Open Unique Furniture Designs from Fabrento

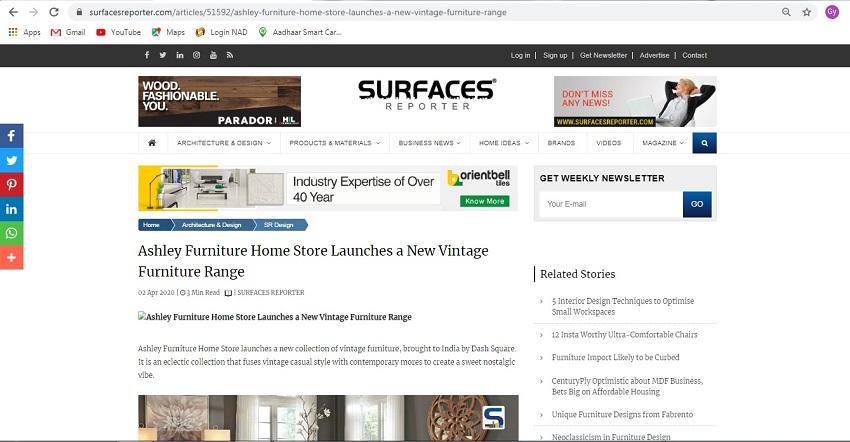(622, 414)
